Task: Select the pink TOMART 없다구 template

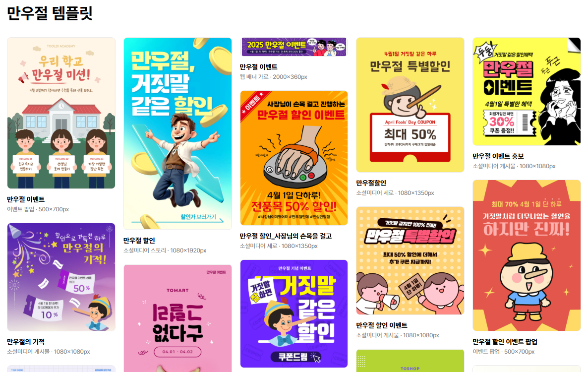Action: tap(178, 318)
